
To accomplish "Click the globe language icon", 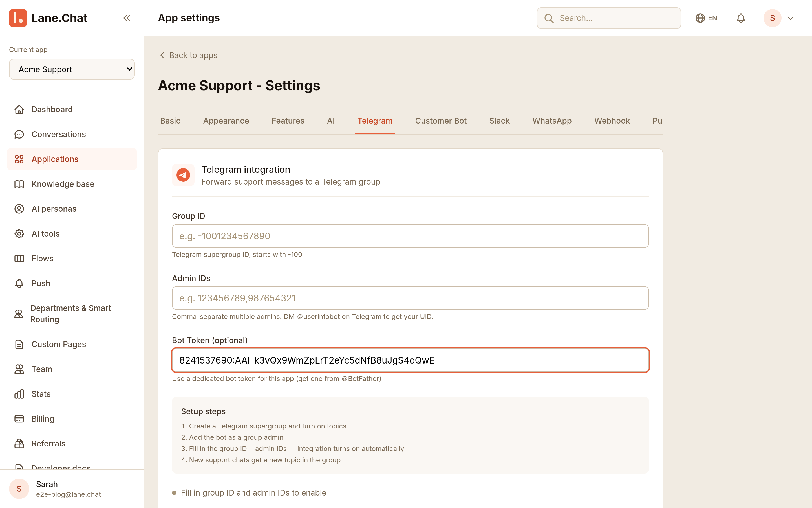I will tap(700, 18).
